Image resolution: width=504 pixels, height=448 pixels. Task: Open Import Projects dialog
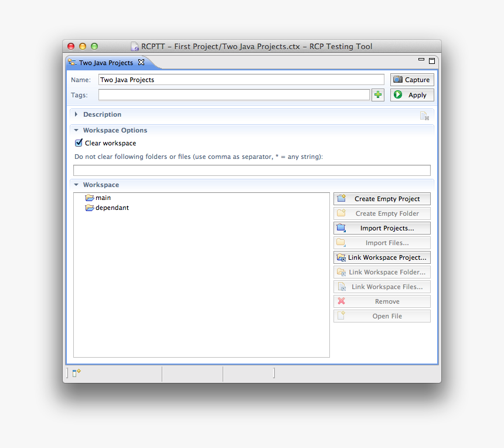coord(382,228)
